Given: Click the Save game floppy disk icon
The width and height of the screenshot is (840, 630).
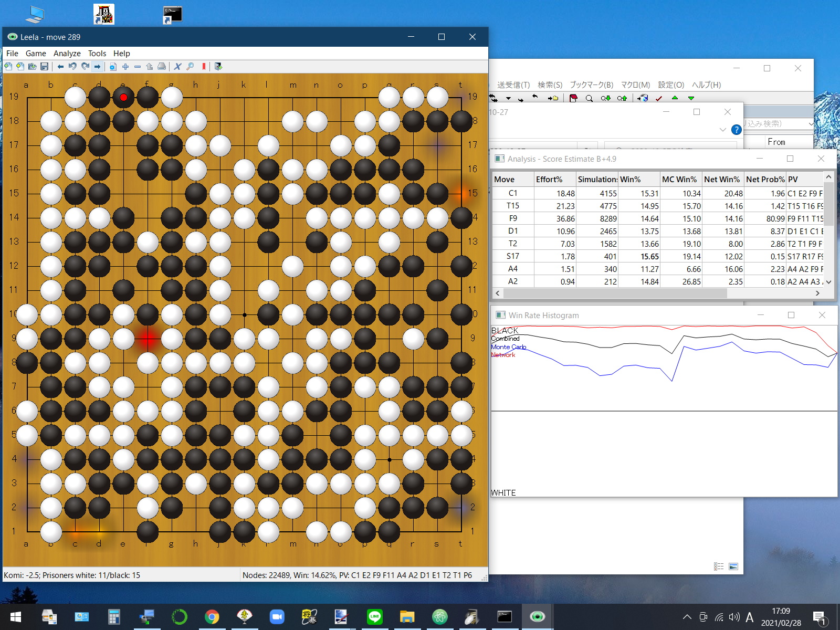Looking at the screenshot, I should (45, 67).
